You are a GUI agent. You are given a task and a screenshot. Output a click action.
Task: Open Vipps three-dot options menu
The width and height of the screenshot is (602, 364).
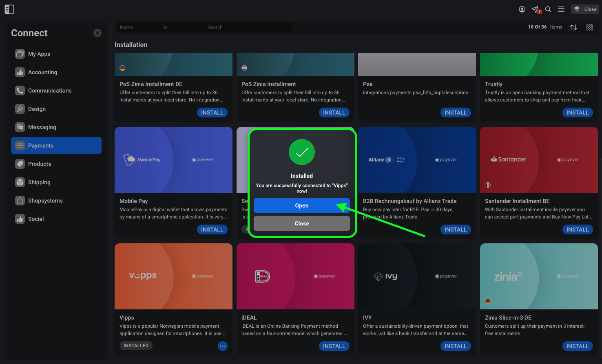pos(223,346)
